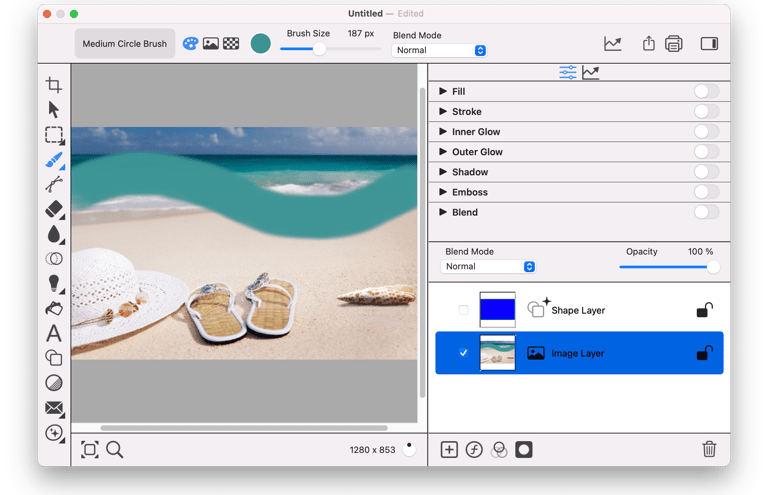Enable the Stroke effect switch
The height and width of the screenshot is (495, 768).
pyautogui.click(x=706, y=112)
